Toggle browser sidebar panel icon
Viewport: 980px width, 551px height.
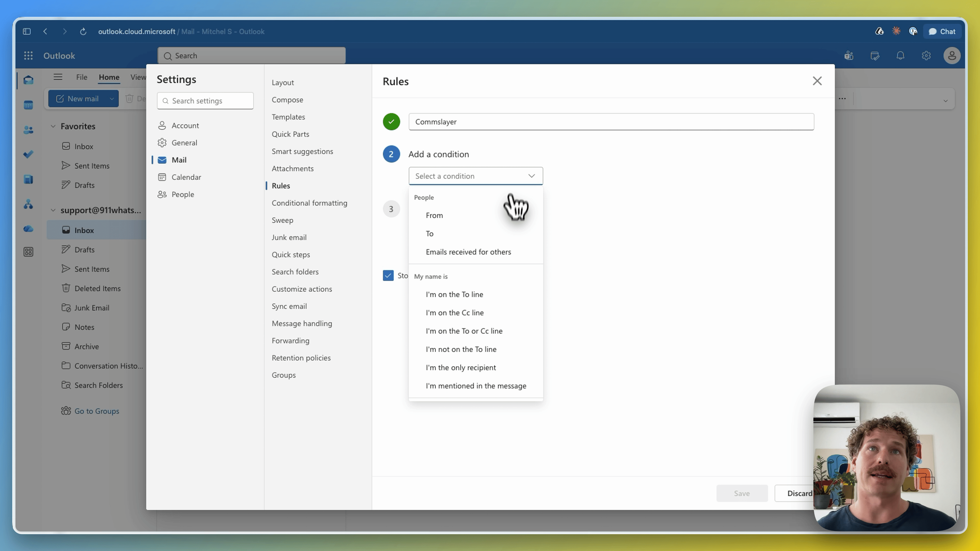coord(27,32)
